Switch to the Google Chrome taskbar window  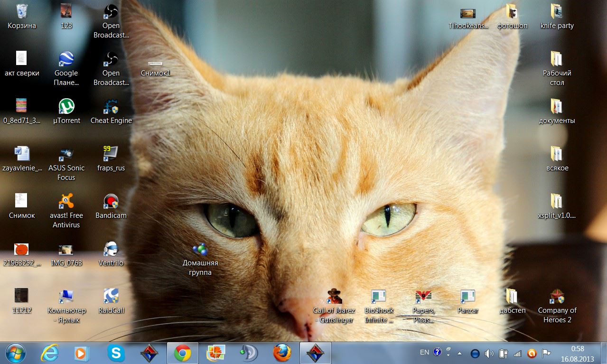(182, 353)
